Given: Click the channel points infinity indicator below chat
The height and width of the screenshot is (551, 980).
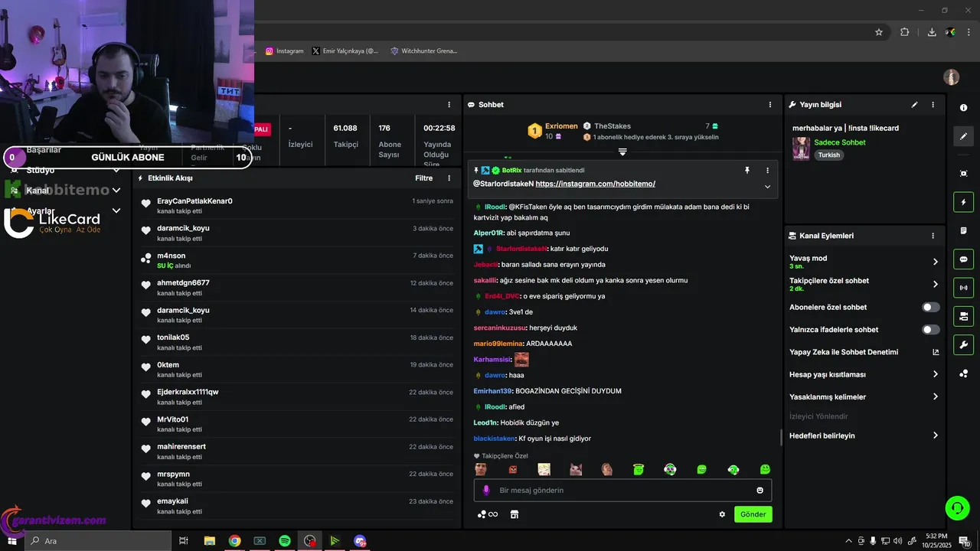Looking at the screenshot, I should [x=488, y=514].
